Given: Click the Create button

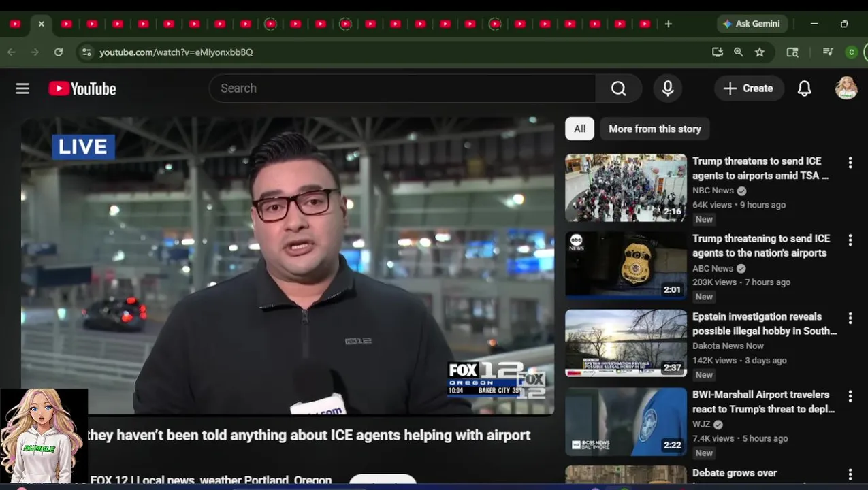Looking at the screenshot, I should [748, 88].
